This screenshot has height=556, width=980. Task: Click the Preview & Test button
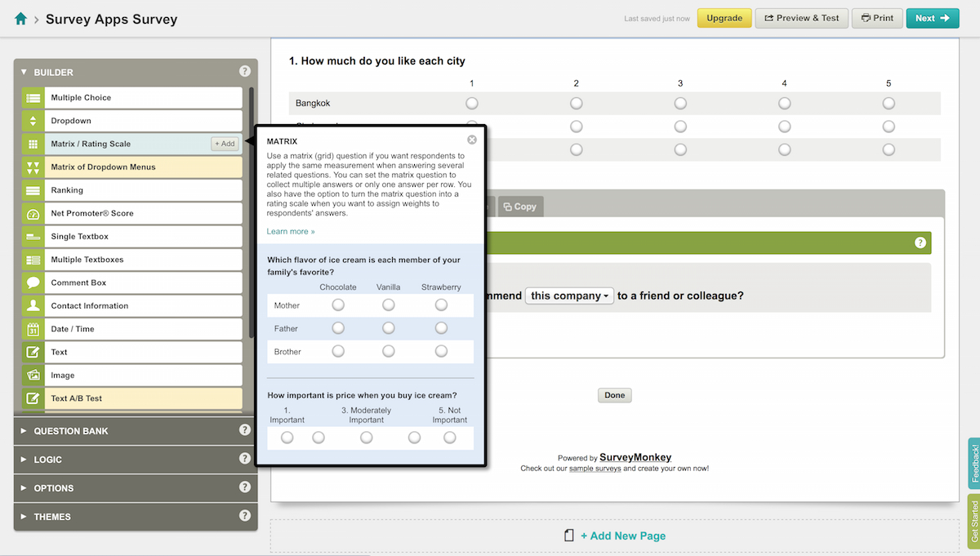[x=801, y=18]
